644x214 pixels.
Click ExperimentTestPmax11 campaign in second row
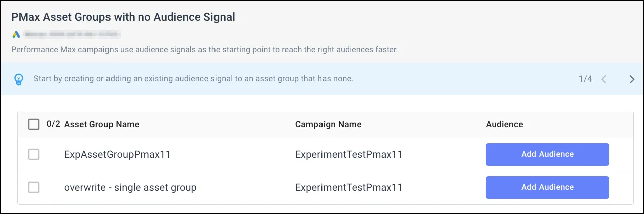point(349,187)
